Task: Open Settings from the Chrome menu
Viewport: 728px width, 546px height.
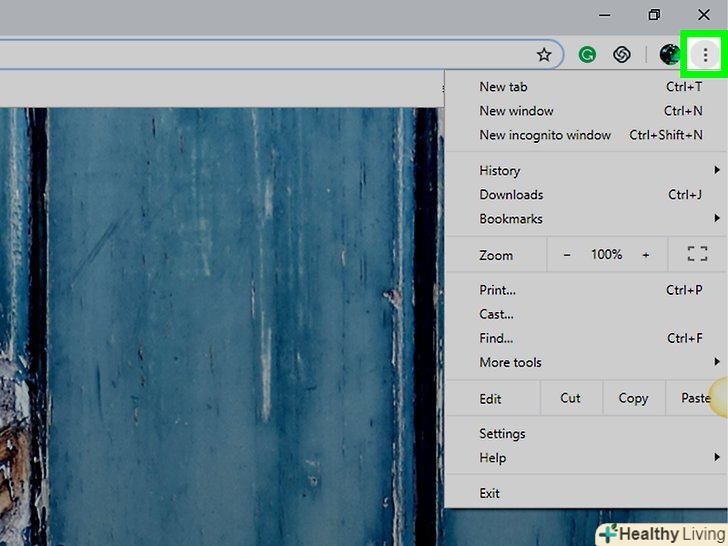Action: pos(502,434)
